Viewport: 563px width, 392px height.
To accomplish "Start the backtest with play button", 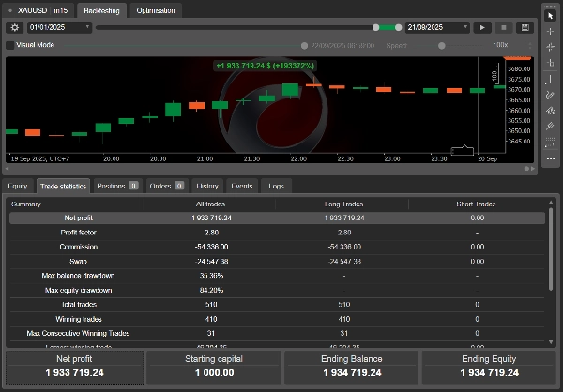I will (x=482, y=27).
